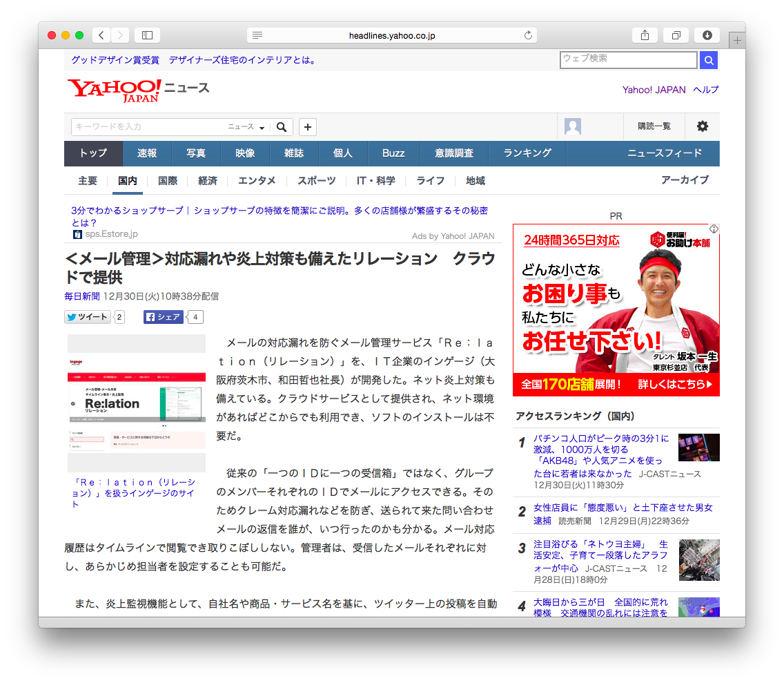Open the 速報 navigation tab
This screenshot has height=683, width=784.
point(147,153)
